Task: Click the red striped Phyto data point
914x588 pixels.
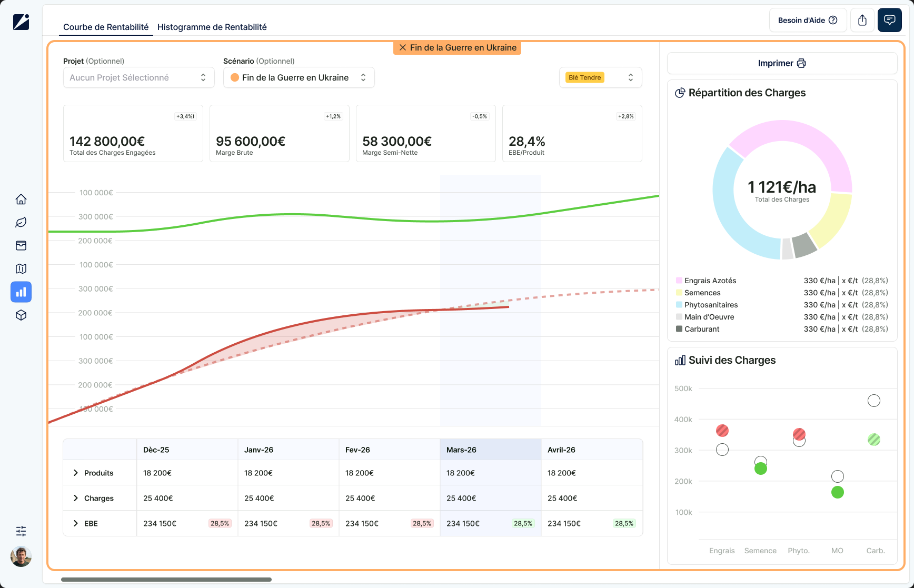Action: tap(799, 434)
